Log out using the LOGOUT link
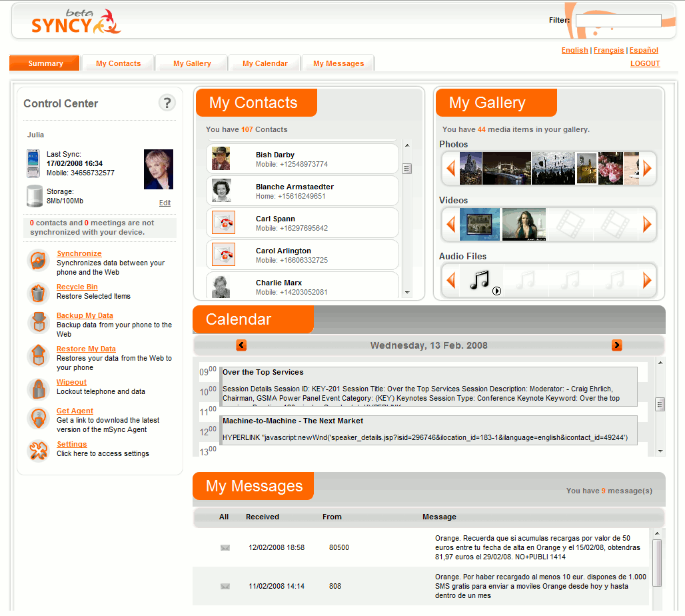685x616 pixels. coord(644,64)
